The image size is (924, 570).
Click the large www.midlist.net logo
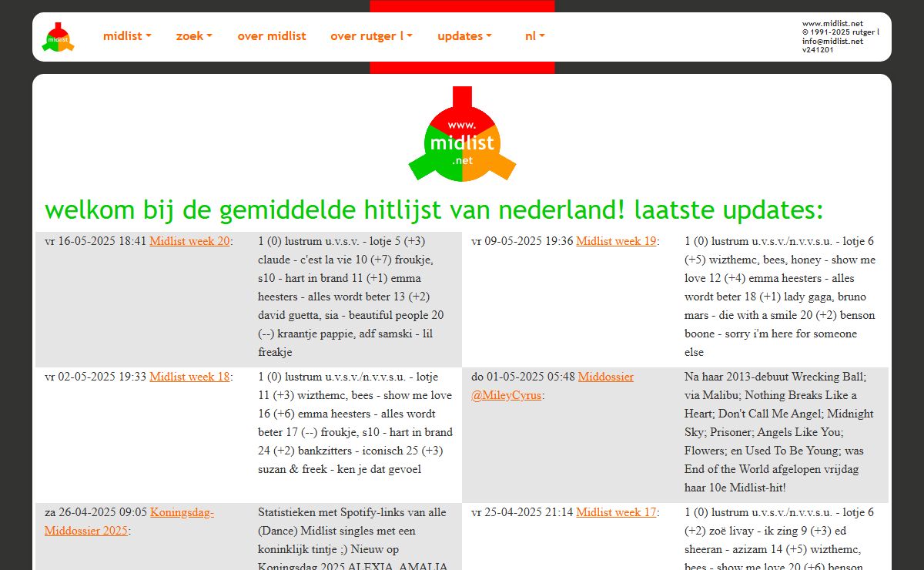(x=462, y=134)
